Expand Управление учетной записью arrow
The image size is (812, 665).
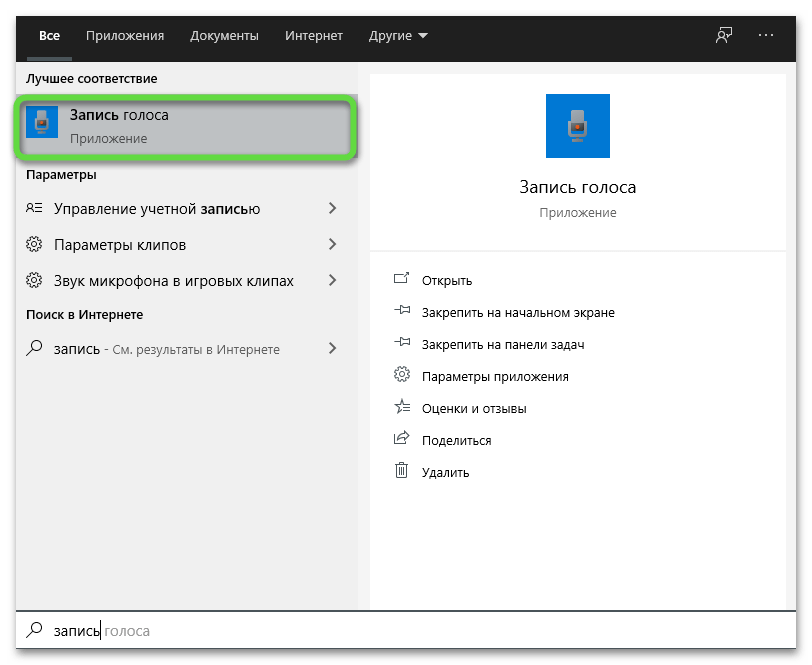[333, 209]
